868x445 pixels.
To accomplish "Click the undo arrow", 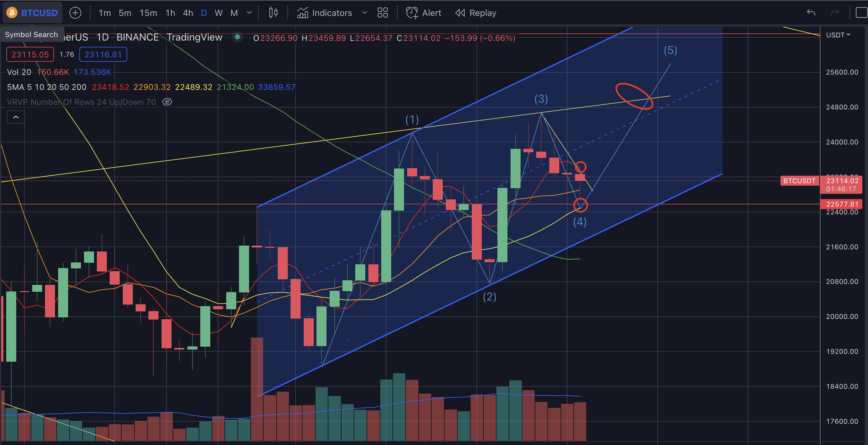I will 811,13.
